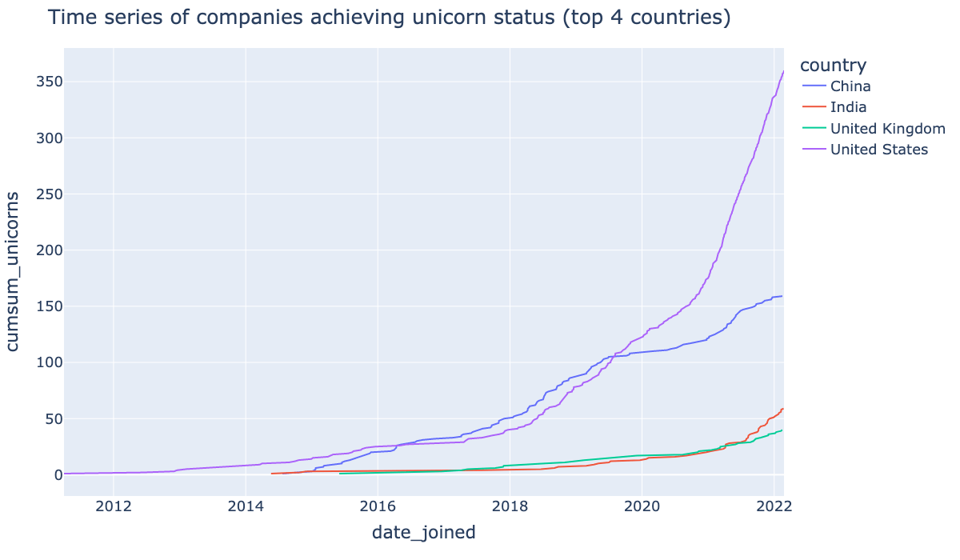Image resolution: width=960 pixels, height=560 pixels.
Task: Click the chart title text
Action: [x=390, y=18]
